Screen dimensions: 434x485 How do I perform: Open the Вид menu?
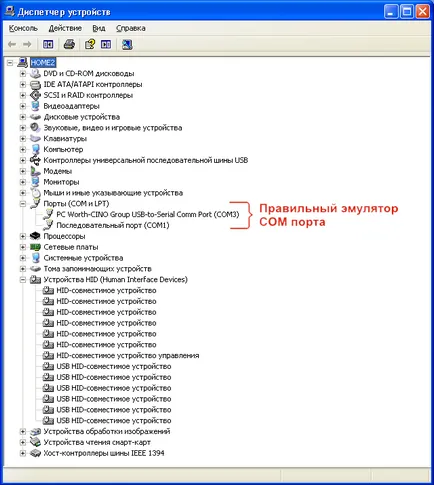tap(99, 28)
